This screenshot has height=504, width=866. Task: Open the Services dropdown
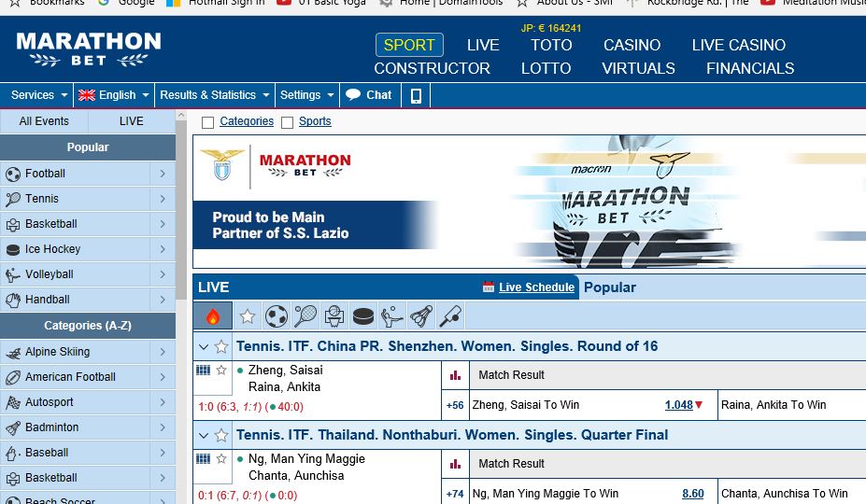[x=38, y=95]
